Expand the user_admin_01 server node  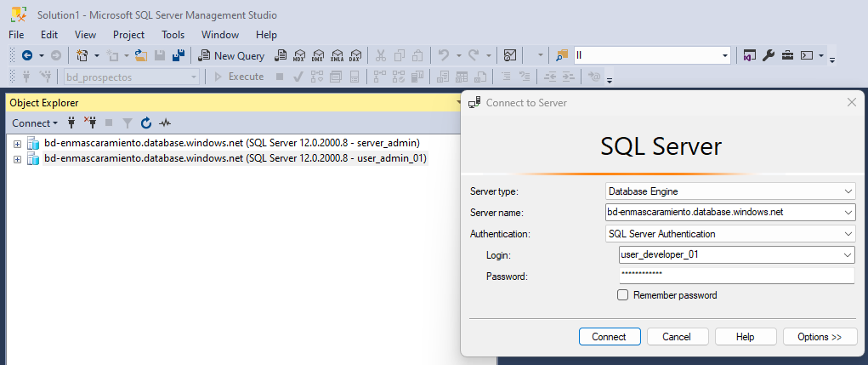(18, 159)
